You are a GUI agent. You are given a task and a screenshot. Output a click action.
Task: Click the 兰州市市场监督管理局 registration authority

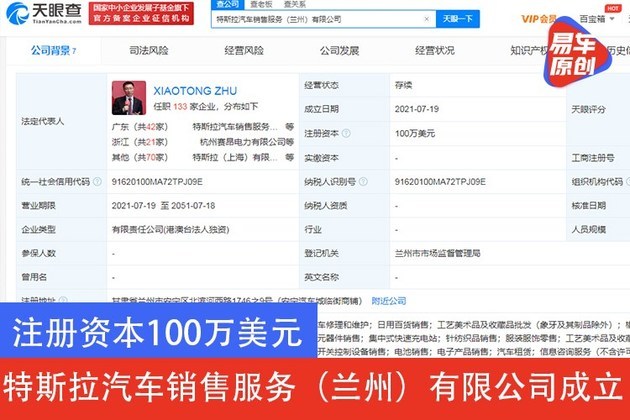[x=438, y=253]
